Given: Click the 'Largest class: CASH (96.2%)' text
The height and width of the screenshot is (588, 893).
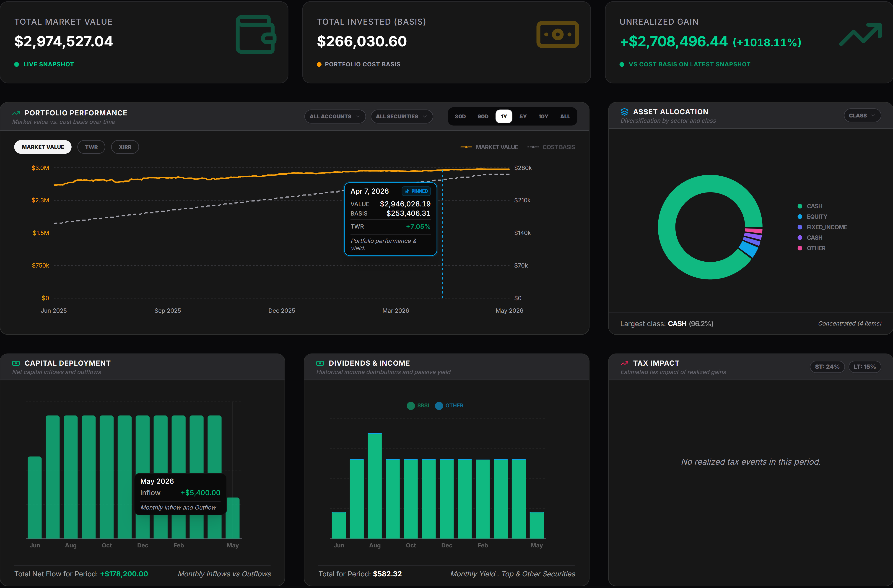Looking at the screenshot, I should click(666, 323).
